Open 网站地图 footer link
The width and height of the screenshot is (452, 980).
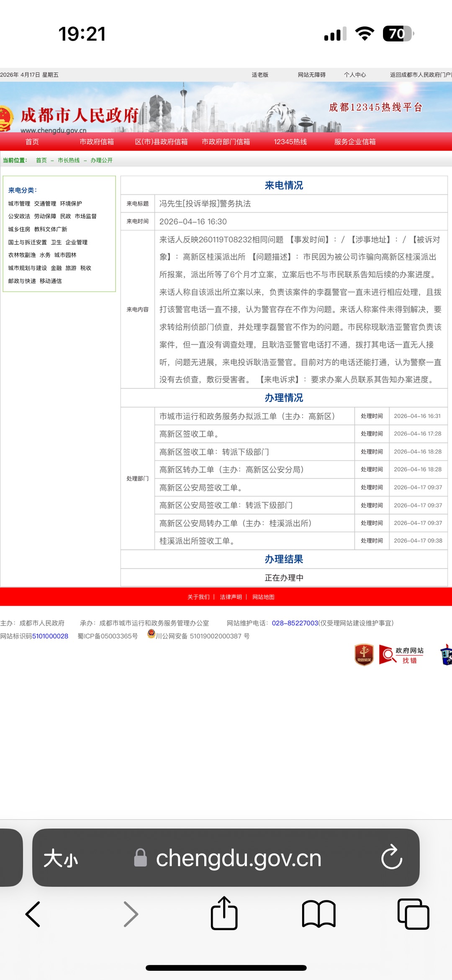tap(263, 597)
